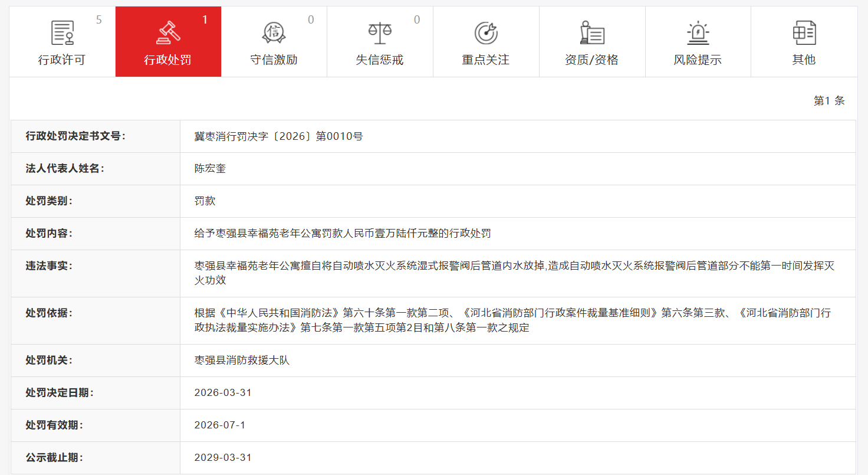The width and height of the screenshot is (868, 475).
Task: Select the 失信惩戒 tab label
Action: 380,60
